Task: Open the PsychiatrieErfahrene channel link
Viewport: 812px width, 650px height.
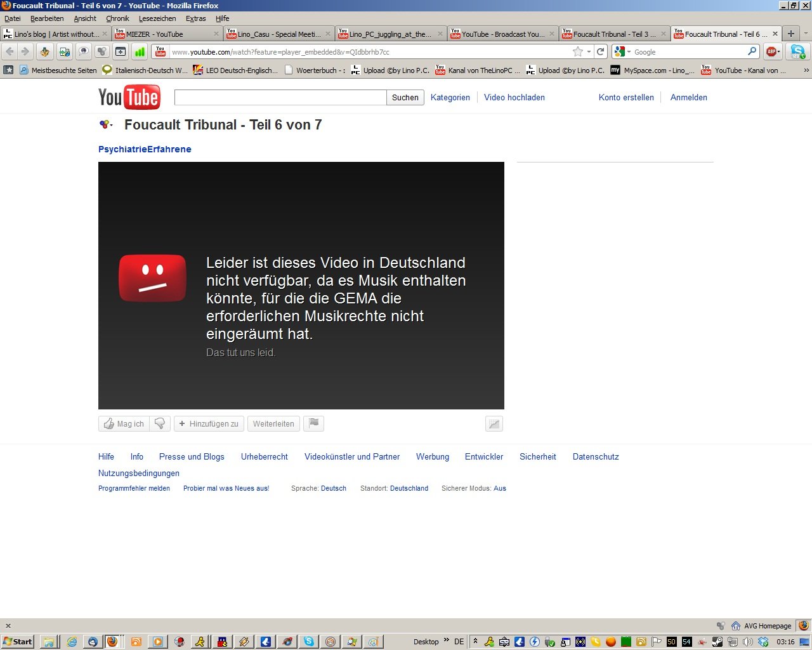Action: pos(145,149)
